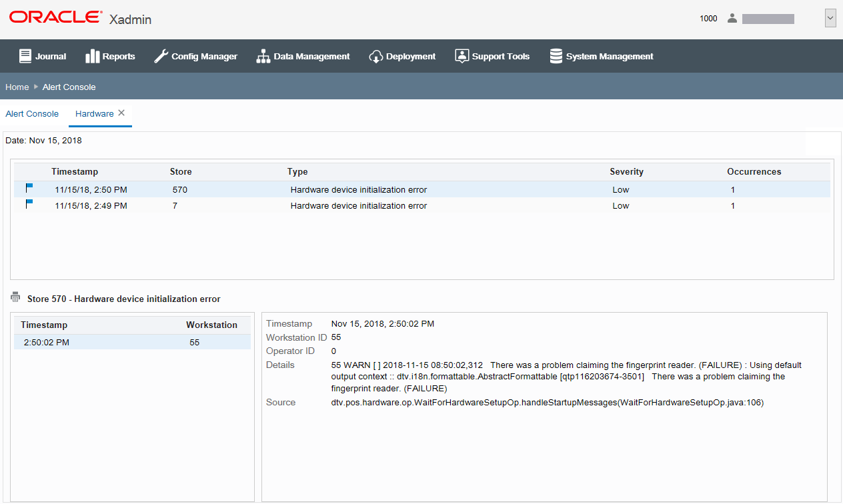Viewport: 843px width, 504px height.
Task: Open System Management database icon
Action: click(556, 56)
